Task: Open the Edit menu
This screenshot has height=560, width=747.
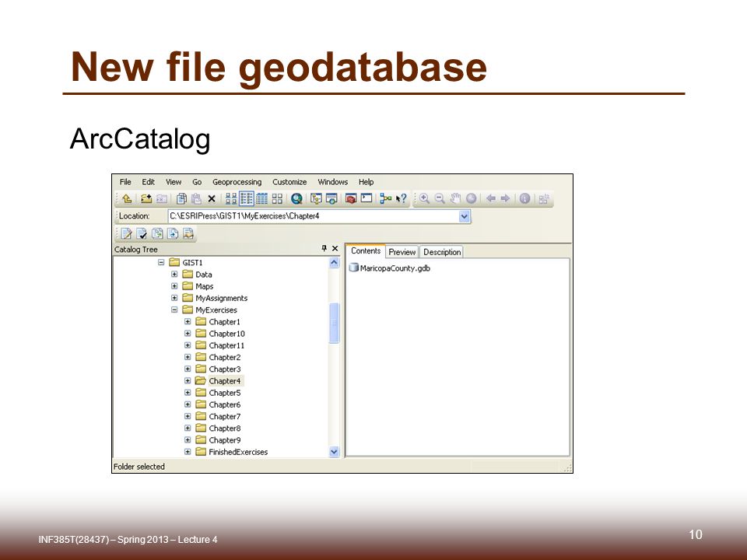Action: tap(148, 182)
